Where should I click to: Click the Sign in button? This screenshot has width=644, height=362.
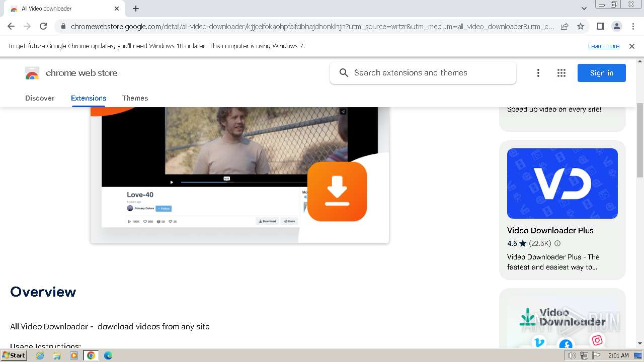(602, 73)
